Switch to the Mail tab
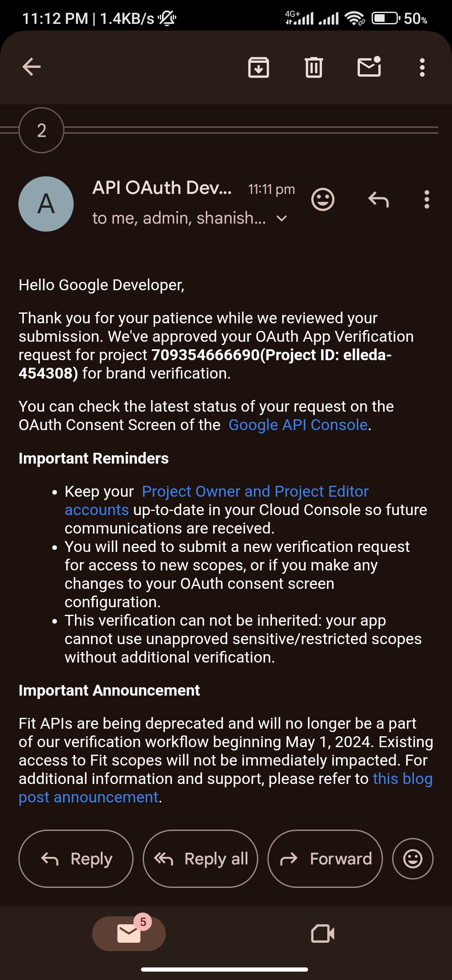 pyautogui.click(x=129, y=934)
